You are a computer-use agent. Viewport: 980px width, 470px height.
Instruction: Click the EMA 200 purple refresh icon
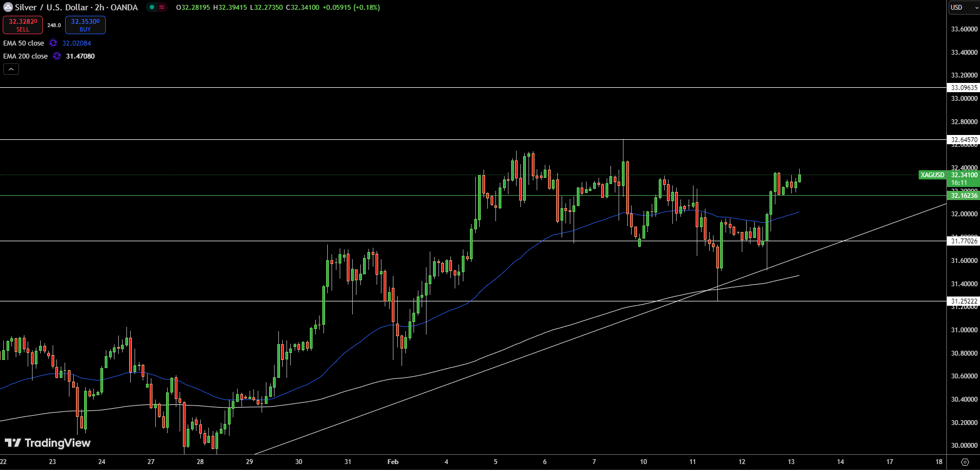[57, 56]
